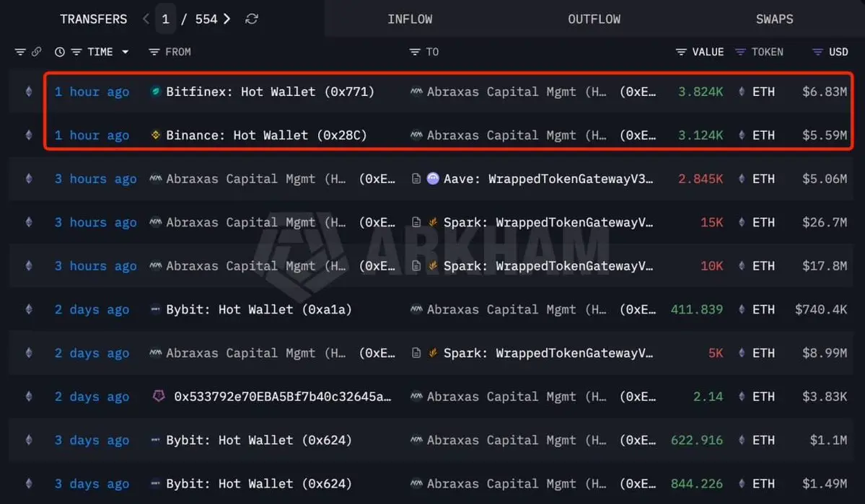Click the 844.226 ETH value
The image size is (865, 504).
pyautogui.click(x=697, y=484)
